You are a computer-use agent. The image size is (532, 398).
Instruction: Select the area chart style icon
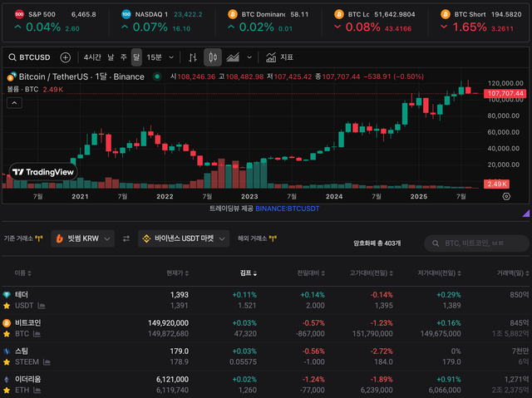(233, 57)
